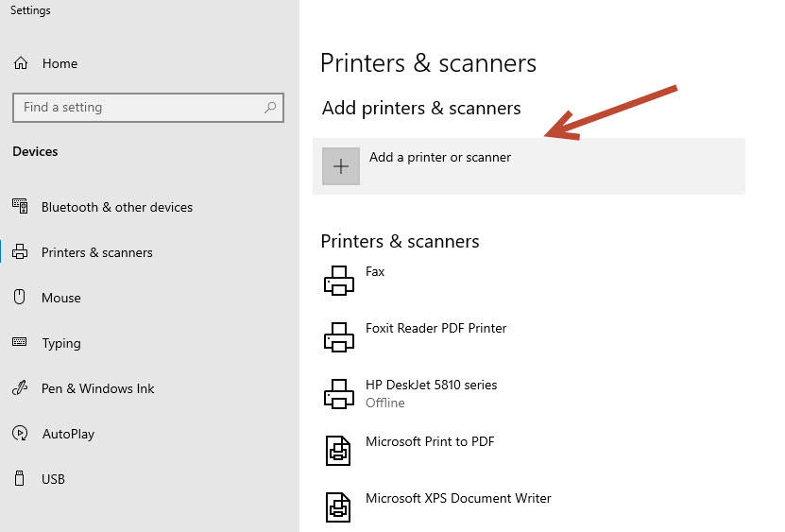The image size is (785, 532).
Task: Click the Microsoft Print to PDF icon
Action: 338,451
